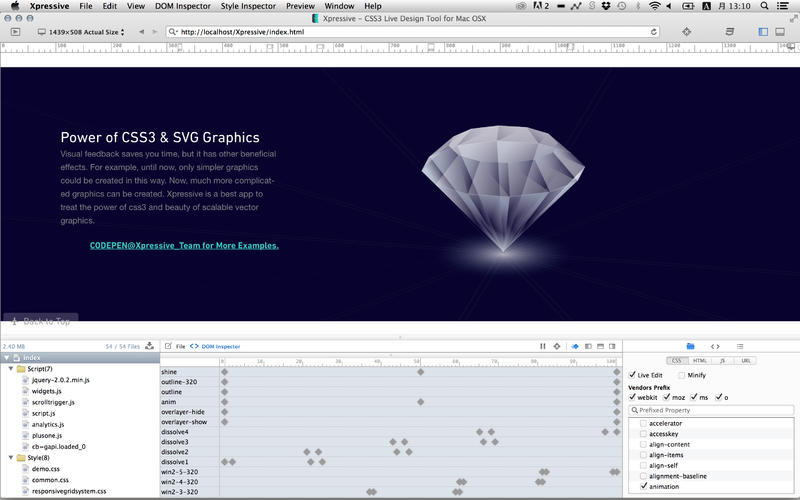Viewport: 800px width, 500px height.
Task: Uncheck the ms vendor prefix
Action: (694, 396)
